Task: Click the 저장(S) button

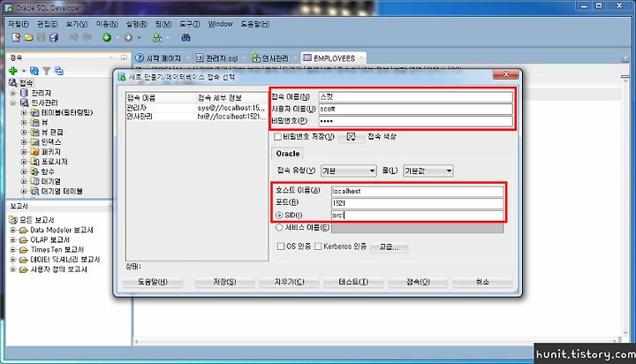Action: [x=224, y=282]
